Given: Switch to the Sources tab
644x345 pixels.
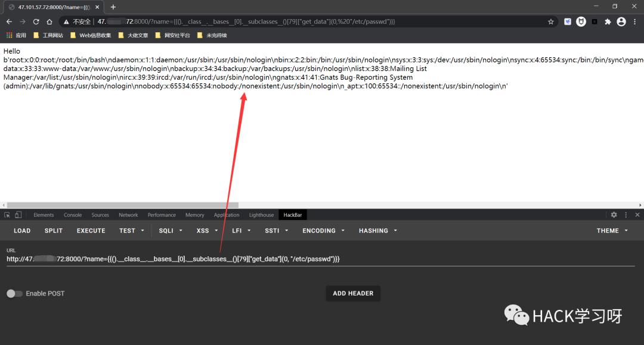Looking at the screenshot, I should click(100, 215).
